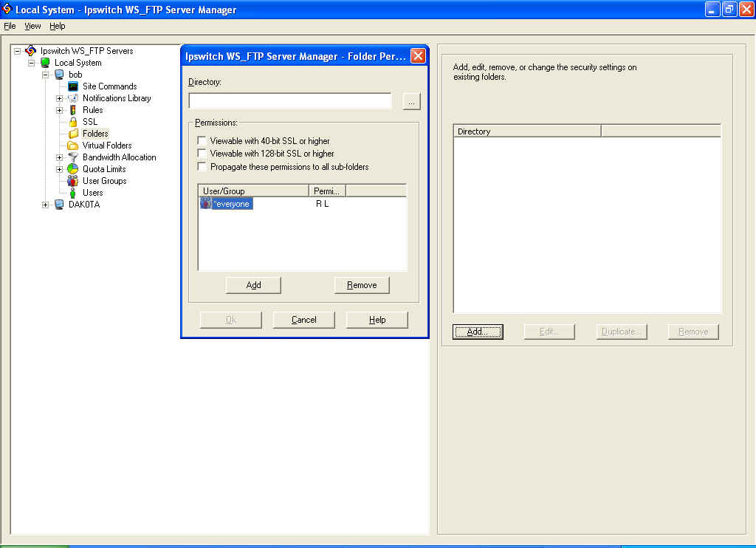
Task: Click the Virtual Folders icon
Action: 73,145
